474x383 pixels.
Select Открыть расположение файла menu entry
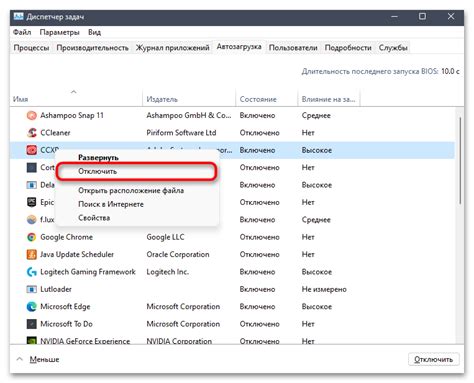(x=137, y=190)
